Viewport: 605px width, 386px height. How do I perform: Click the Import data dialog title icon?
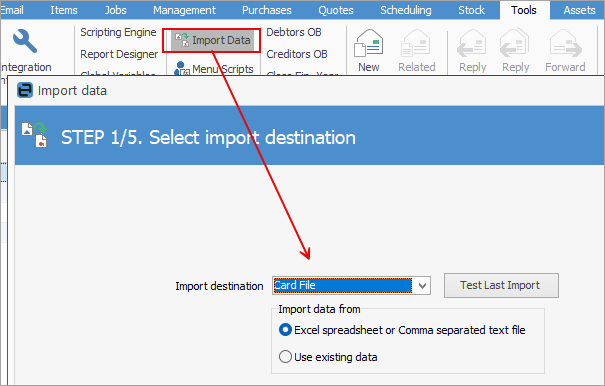point(25,90)
